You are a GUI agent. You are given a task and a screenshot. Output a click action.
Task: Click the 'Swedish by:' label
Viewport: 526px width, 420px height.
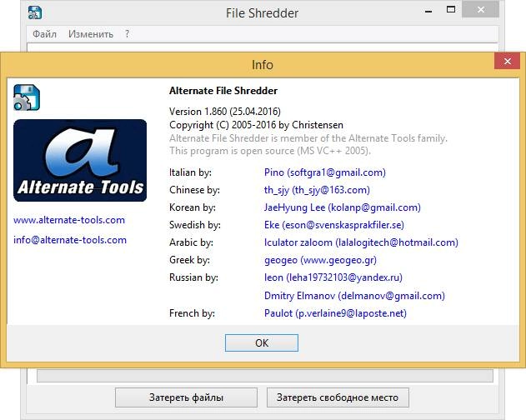(x=194, y=225)
